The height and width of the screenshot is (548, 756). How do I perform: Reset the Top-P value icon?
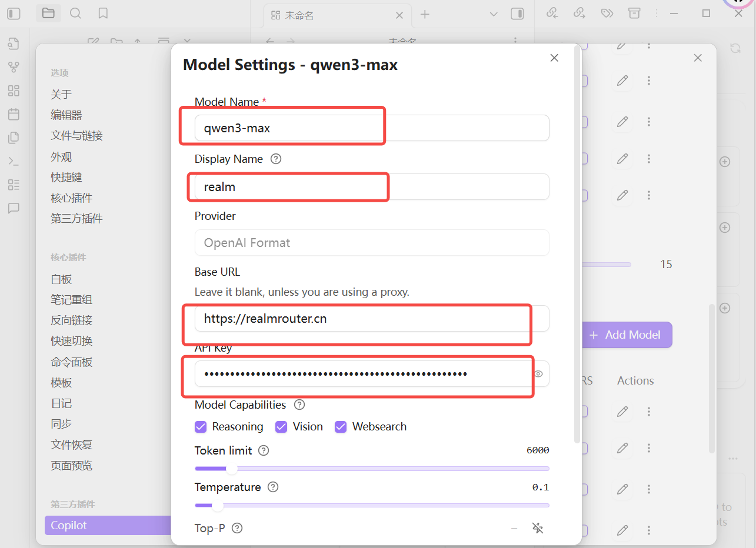(537, 528)
